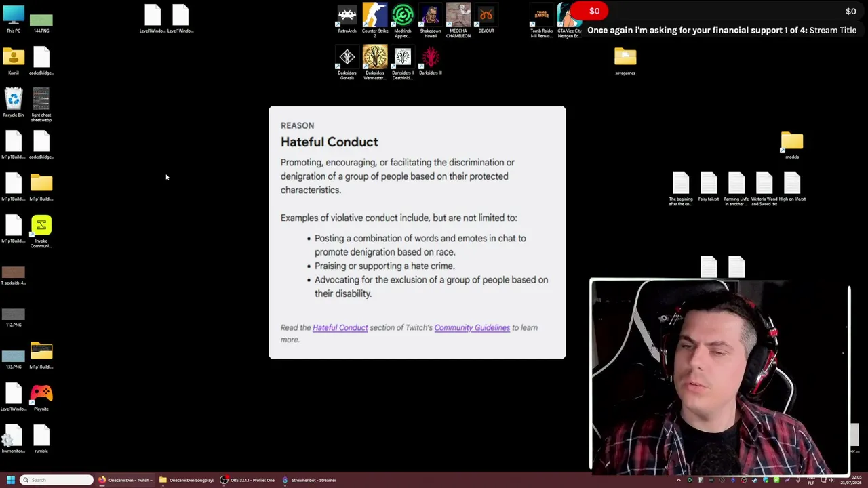Open the 133.PNG image file
Viewport: 868px width, 488px height.
click(14, 359)
